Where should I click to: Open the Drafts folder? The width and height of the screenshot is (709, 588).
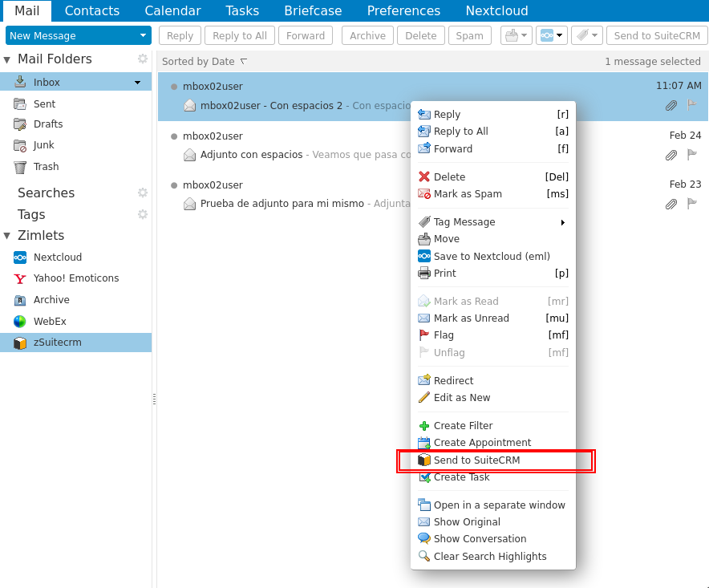(48, 124)
